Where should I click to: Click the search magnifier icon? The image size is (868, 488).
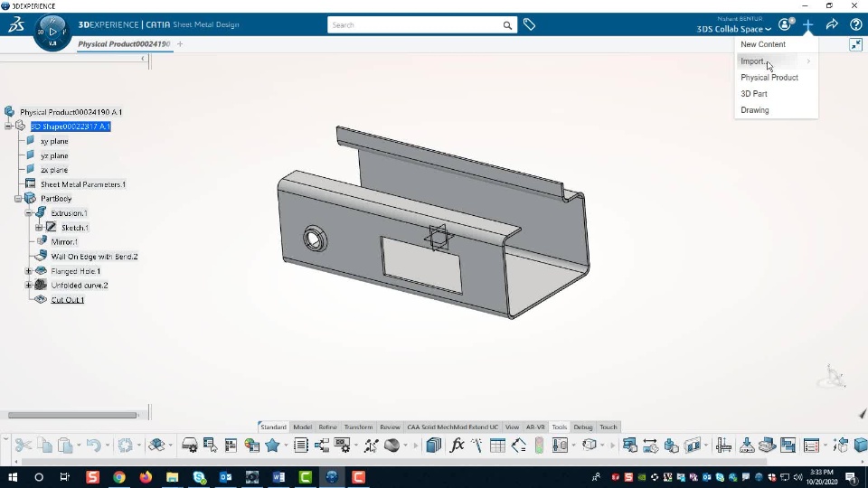(507, 25)
